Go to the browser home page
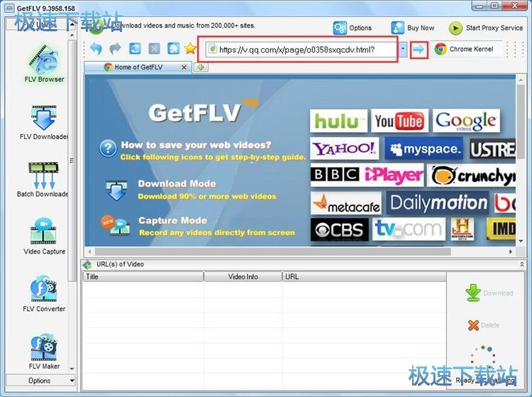The height and width of the screenshot is (397, 532). (173, 48)
